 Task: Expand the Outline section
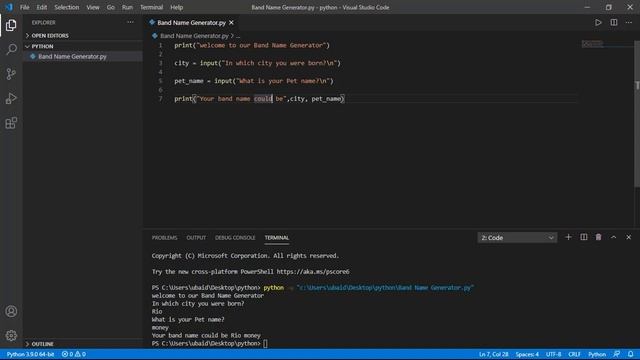tap(83, 344)
